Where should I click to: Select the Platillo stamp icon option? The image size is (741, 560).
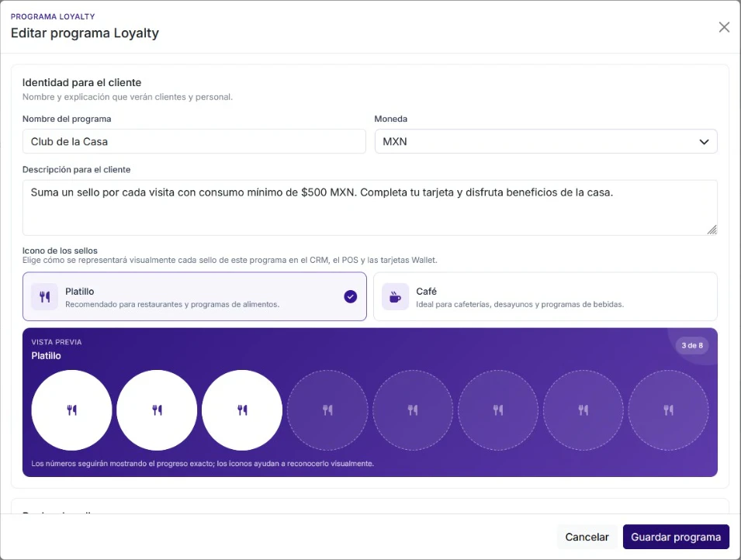pos(195,297)
